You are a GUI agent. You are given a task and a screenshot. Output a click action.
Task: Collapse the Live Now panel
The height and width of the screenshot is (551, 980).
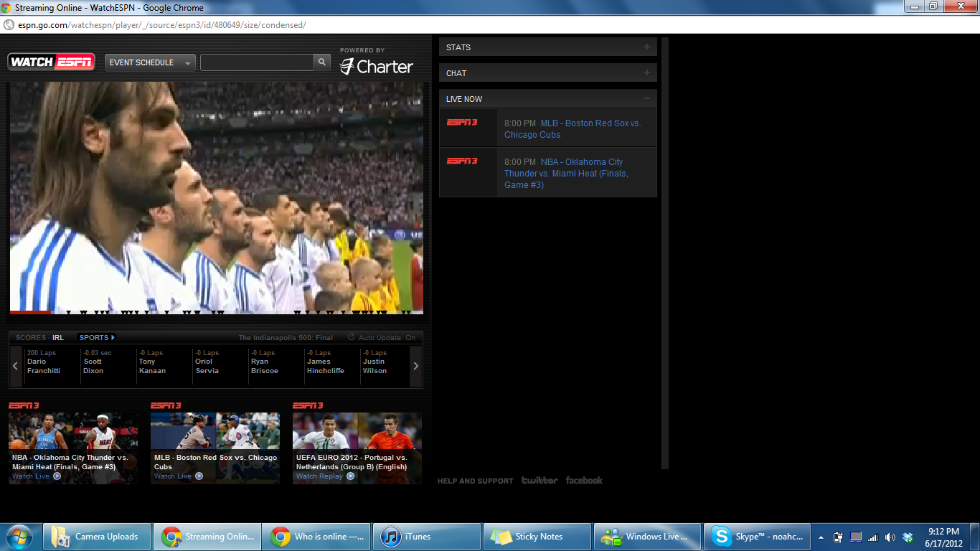click(646, 99)
